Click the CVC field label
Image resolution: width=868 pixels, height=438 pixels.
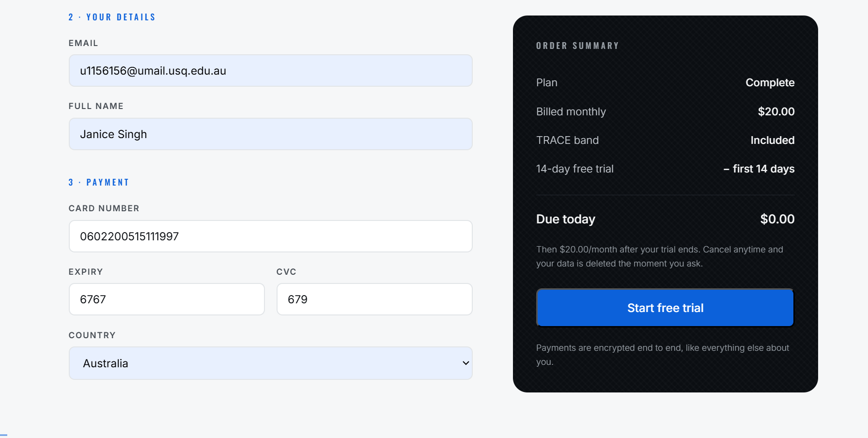coord(286,272)
